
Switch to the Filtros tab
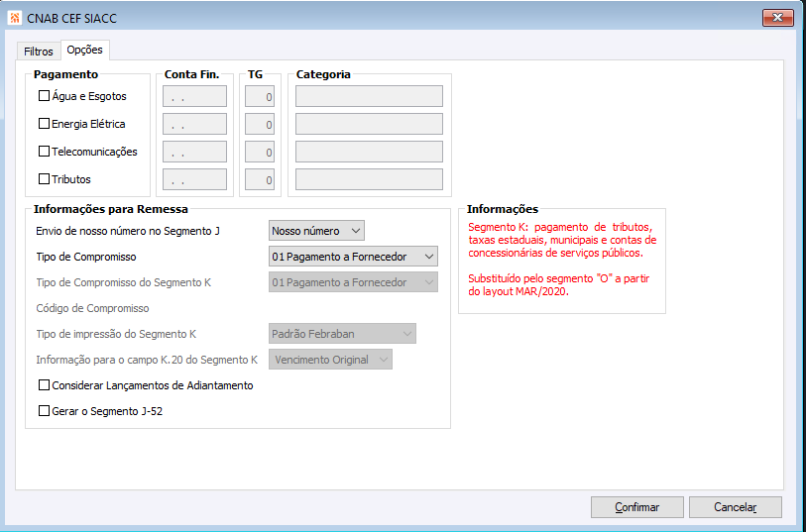[39, 52]
